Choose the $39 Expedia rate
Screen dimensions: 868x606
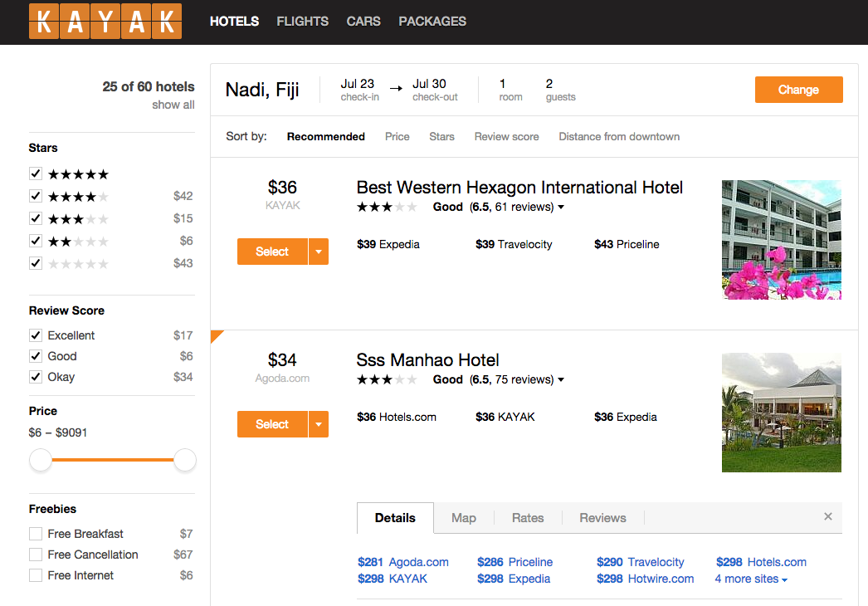(388, 244)
